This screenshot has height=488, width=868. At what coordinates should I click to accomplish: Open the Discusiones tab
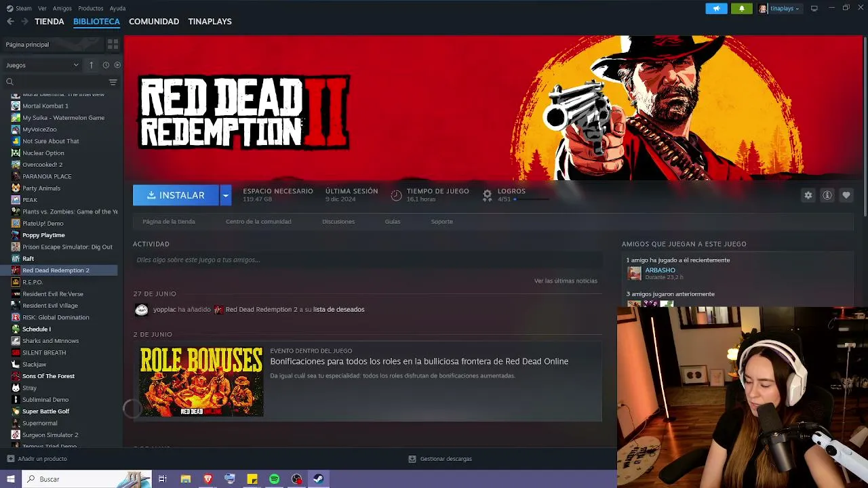point(338,222)
